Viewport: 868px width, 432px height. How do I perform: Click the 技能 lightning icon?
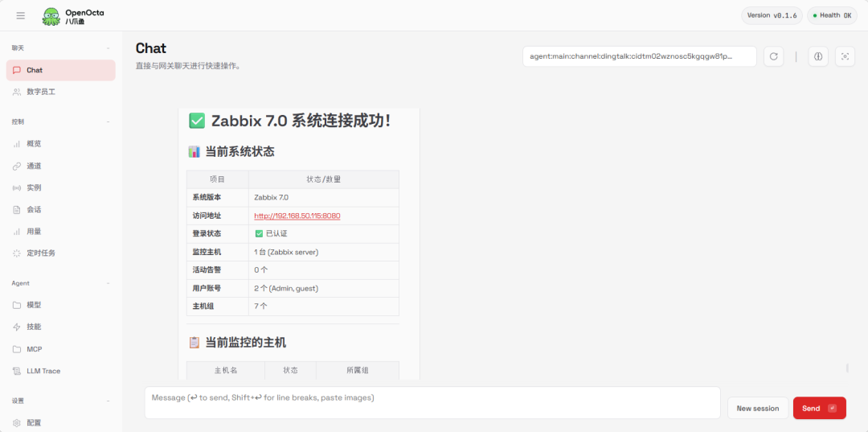tap(17, 327)
